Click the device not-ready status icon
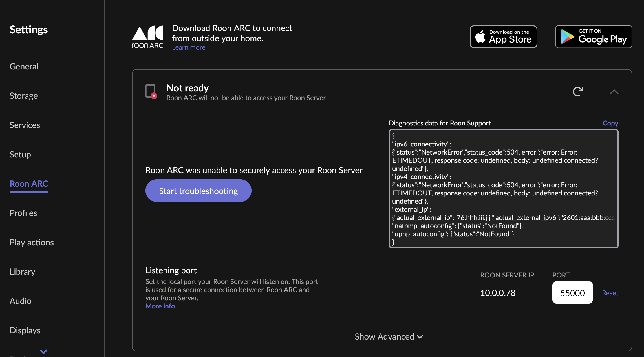Screen dimensions: 644x357 tap(151, 92)
